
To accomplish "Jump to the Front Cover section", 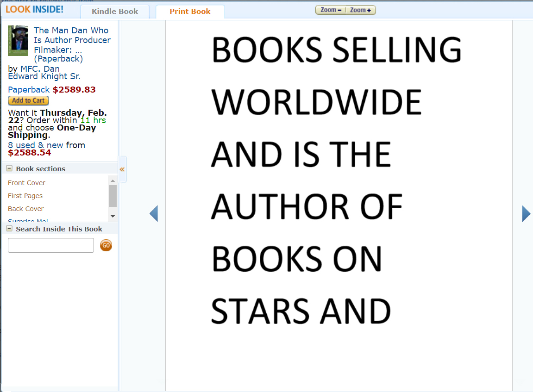I will coord(26,183).
